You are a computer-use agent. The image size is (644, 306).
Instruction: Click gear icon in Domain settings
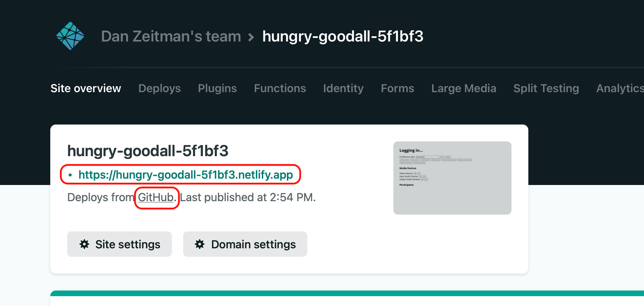(x=200, y=244)
